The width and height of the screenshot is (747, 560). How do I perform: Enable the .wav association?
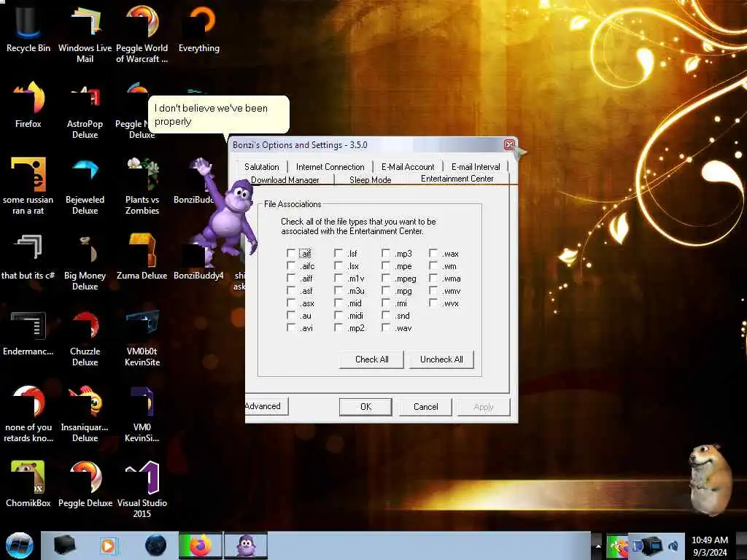(x=386, y=327)
